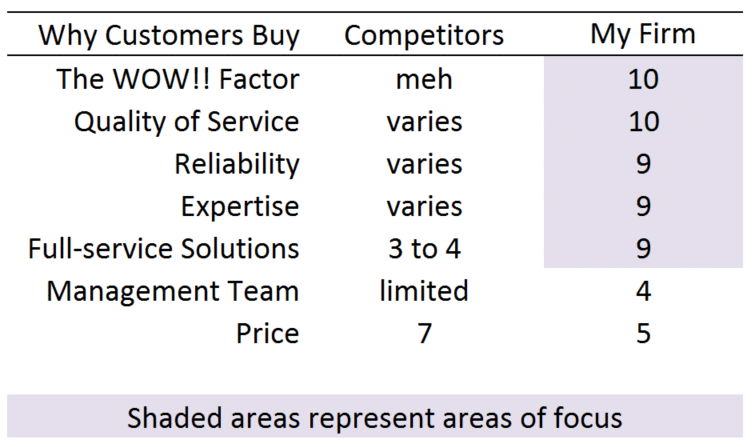Select the '3 to 4' competitor cell
The image size is (754, 447).
(424, 249)
